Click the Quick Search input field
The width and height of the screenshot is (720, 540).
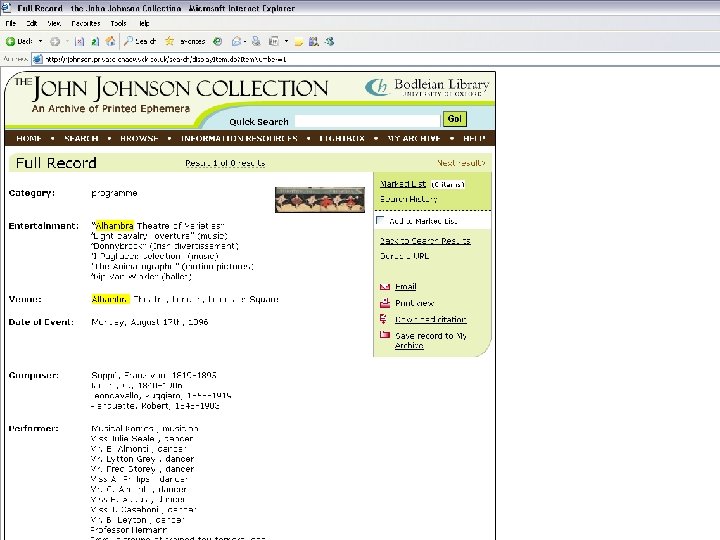[367, 121]
